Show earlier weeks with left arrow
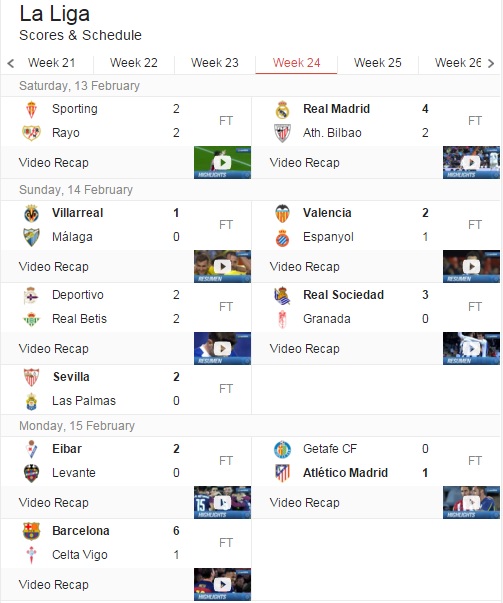The image size is (503, 603). tap(11, 63)
